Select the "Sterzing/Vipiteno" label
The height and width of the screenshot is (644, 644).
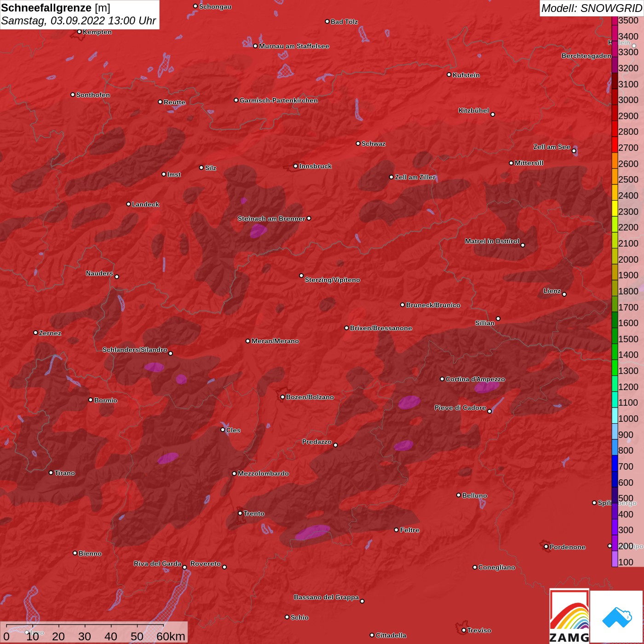pyautogui.click(x=333, y=280)
